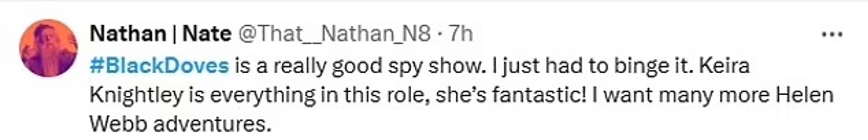Click the word "adventures." ending the tweet
Screen dimensions: 868x140
(212, 124)
